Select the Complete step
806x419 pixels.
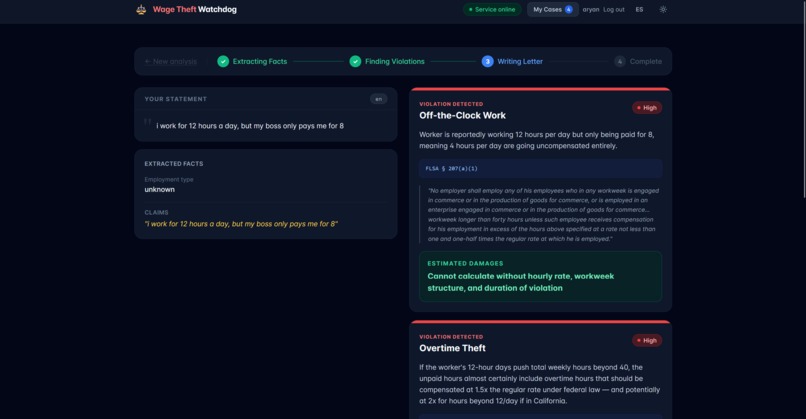646,61
